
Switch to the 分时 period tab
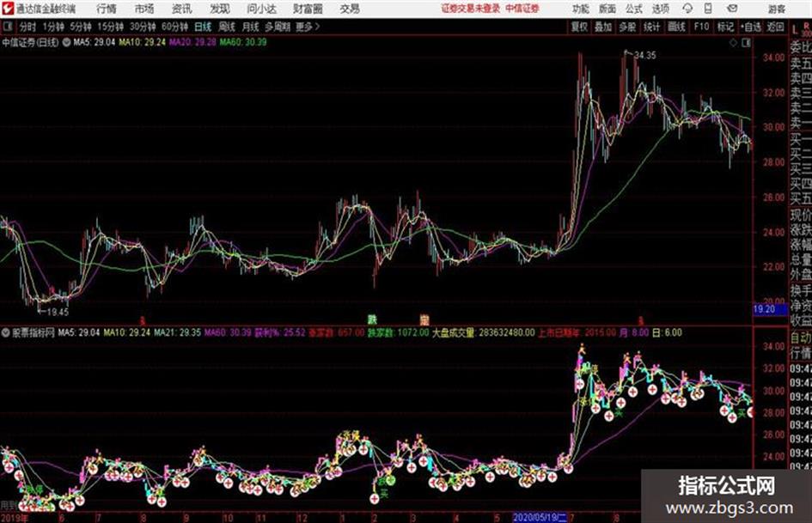[x=28, y=27]
